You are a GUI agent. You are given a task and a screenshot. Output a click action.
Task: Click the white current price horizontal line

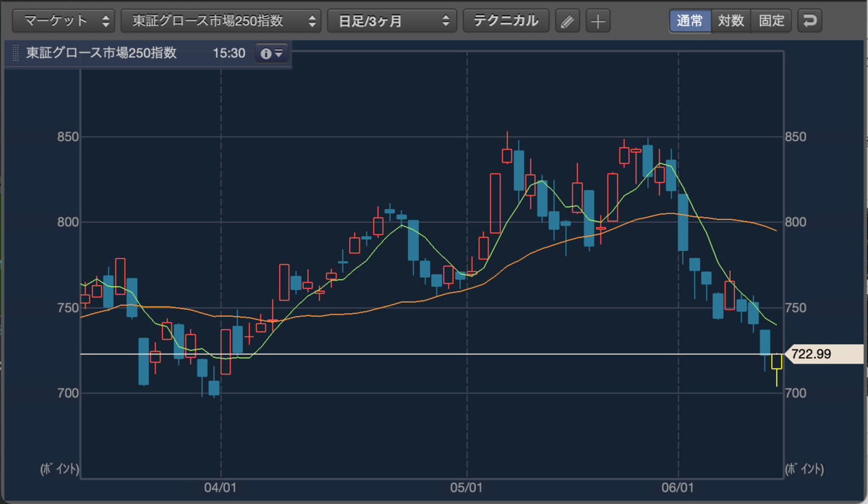coord(432,354)
